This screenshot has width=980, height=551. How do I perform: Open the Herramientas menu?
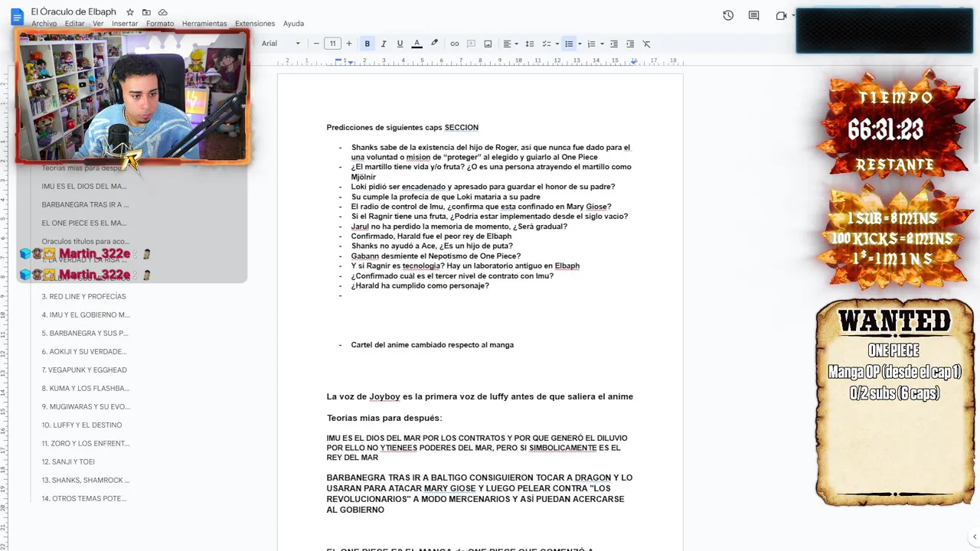[x=204, y=24]
